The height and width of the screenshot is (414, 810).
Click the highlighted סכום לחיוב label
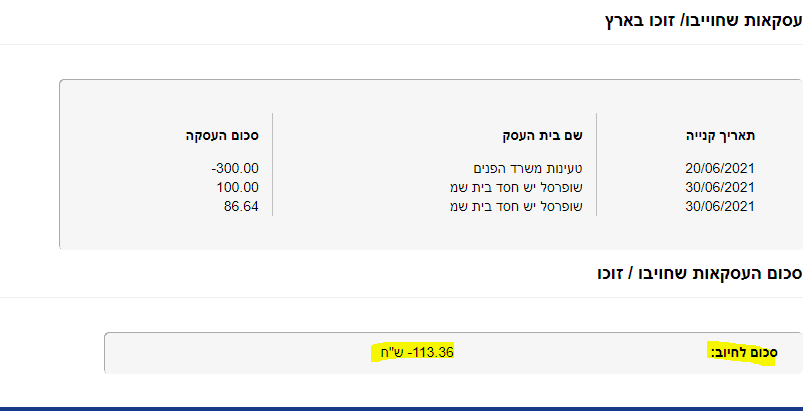point(743,353)
